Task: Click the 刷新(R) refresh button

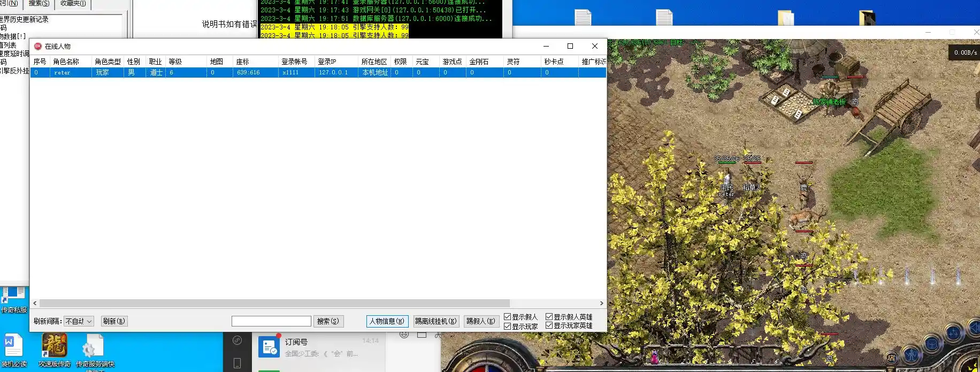Action: (x=114, y=321)
